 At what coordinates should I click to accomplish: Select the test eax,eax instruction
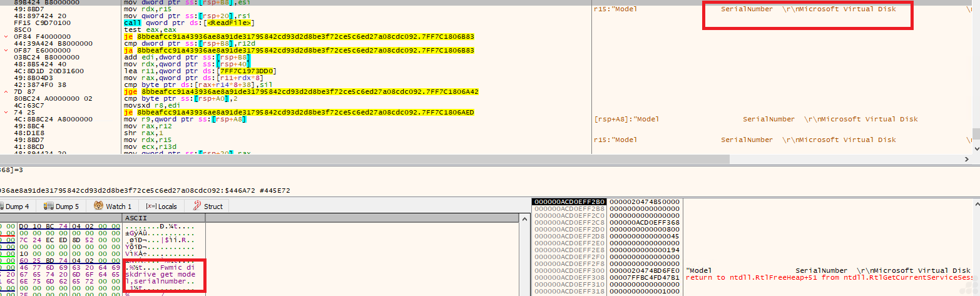143,29
